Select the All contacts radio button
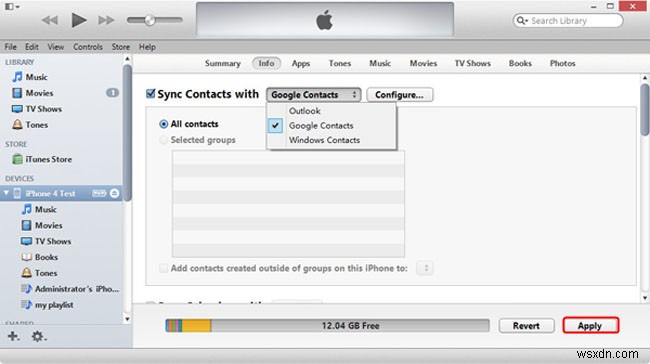This screenshot has height=364, width=650. click(163, 124)
